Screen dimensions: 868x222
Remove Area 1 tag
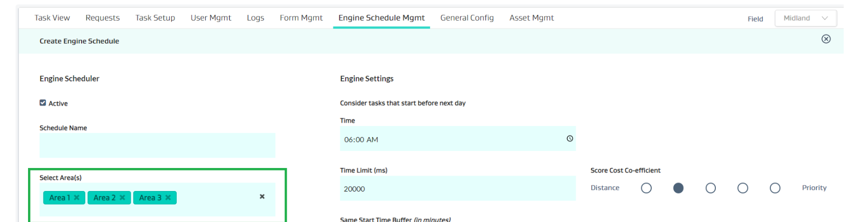[77, 197]
